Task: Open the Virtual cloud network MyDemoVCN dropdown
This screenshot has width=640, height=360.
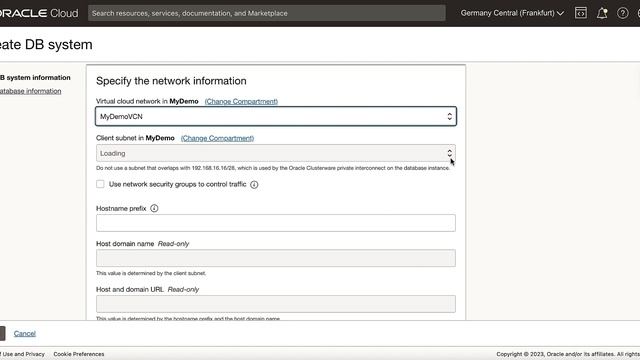Action: (x=276, y=116)
